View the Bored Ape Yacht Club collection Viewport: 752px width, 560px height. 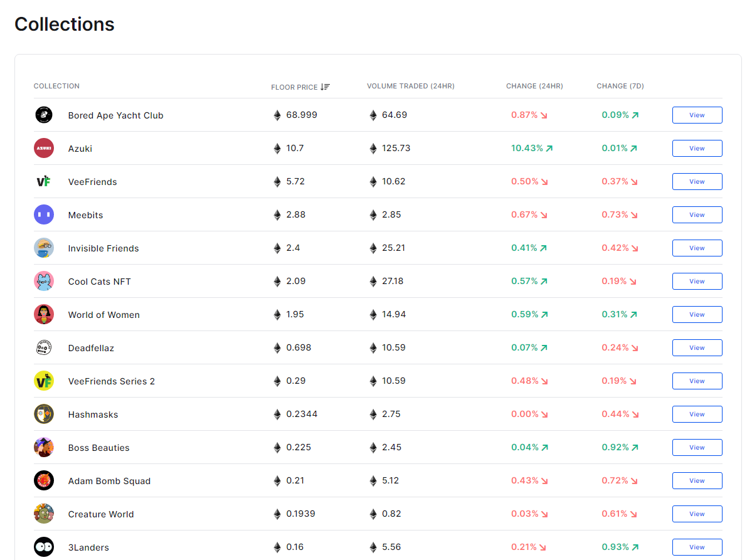click(x=697, y=115)
